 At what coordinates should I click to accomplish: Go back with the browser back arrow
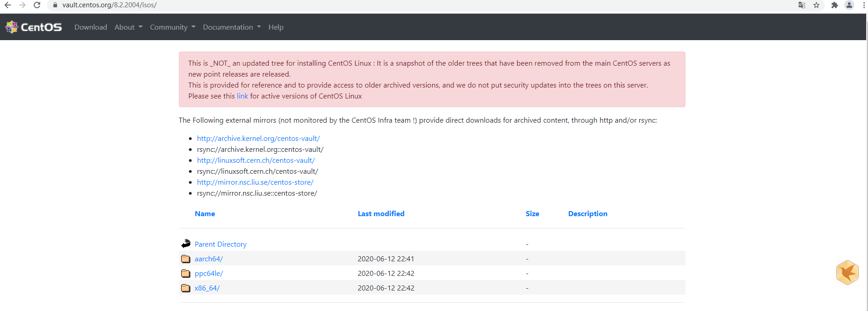pos(8,5)
